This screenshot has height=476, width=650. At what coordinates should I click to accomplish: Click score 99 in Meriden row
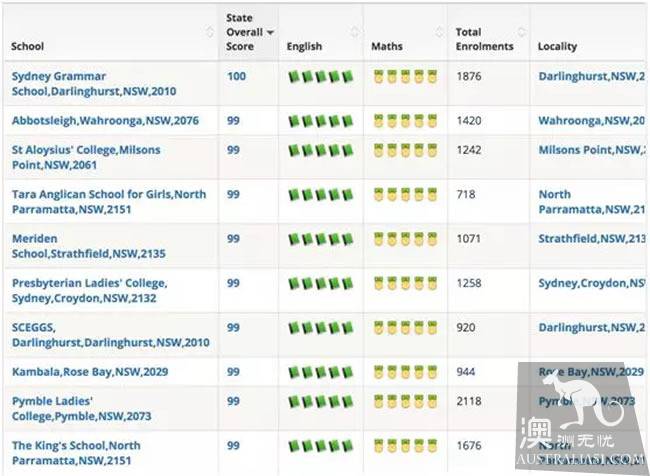tap(233, 239)
